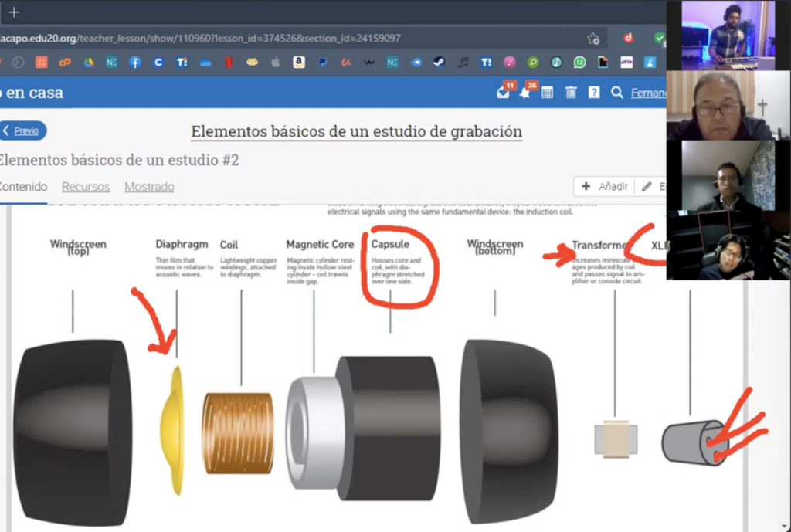Open the green shield extension icon
Image resolution: width=791 pixels, height=532 pixels.
click(659, 38)
